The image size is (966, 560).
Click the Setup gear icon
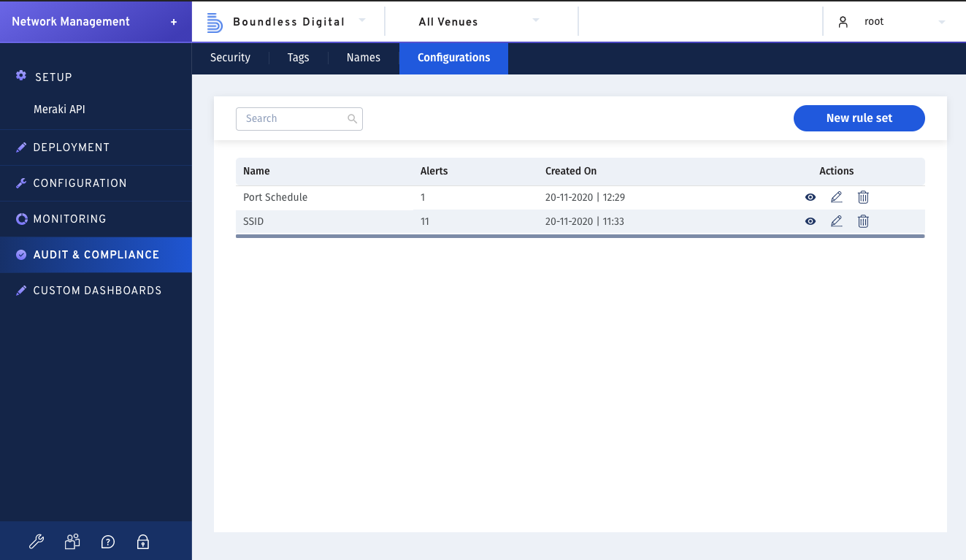click(21, 76)
